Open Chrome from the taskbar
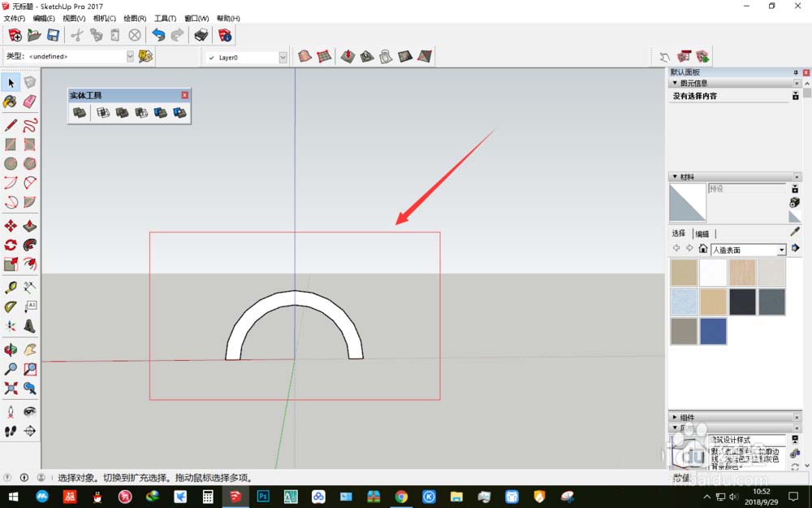 click(401, 497)
